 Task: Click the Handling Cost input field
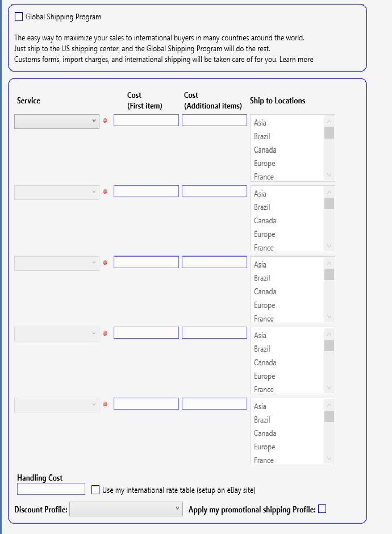51,489
